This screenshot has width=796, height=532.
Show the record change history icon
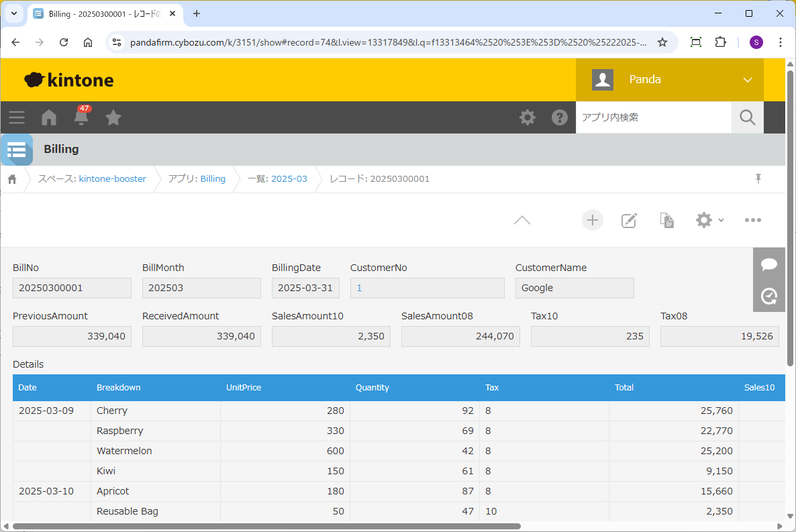point(768,296)
